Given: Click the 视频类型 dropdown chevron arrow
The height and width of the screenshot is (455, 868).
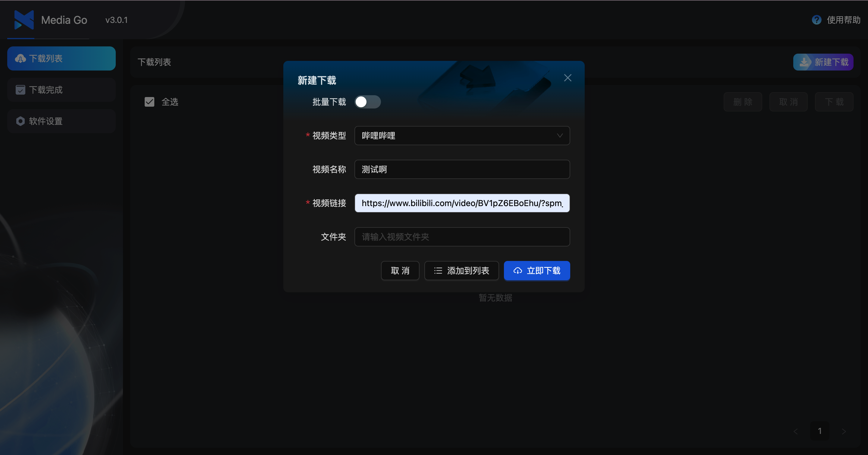Looking at the screenshot, I should pyautogui.click(x=560, y=136).
